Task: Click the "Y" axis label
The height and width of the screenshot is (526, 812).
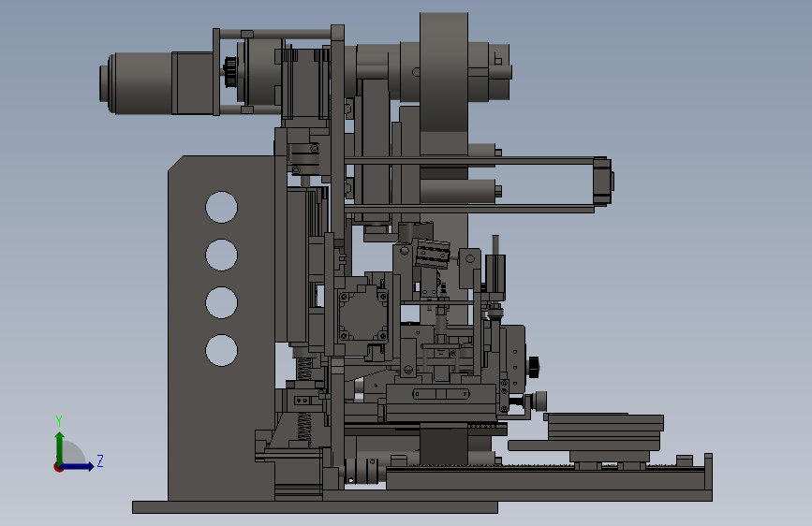Action: [x=59, y=421]
